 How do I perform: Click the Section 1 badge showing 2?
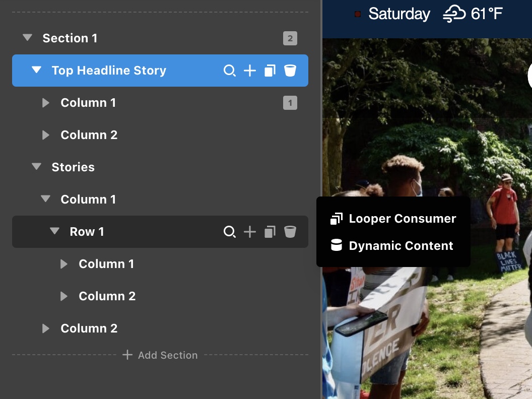(290, 38)
